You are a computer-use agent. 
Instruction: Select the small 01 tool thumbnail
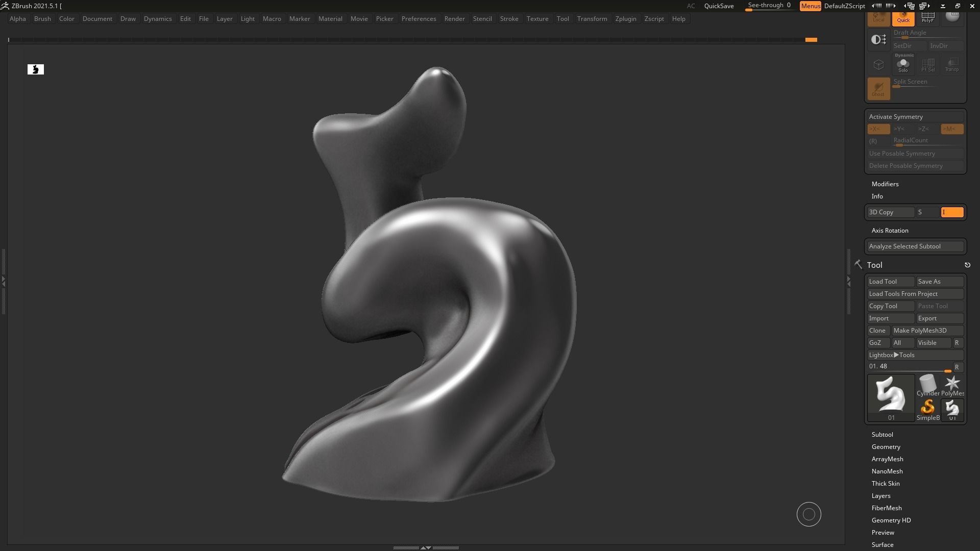952,410
